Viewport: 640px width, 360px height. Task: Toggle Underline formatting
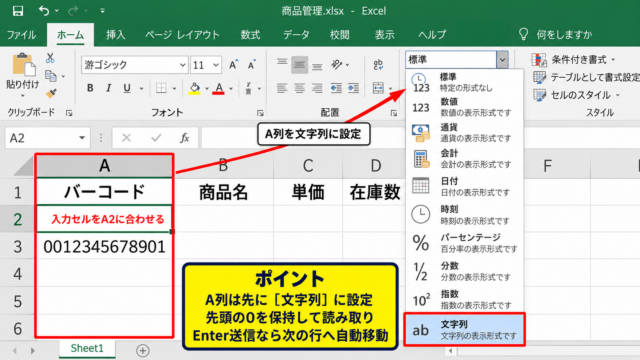(x=127, y=88)
